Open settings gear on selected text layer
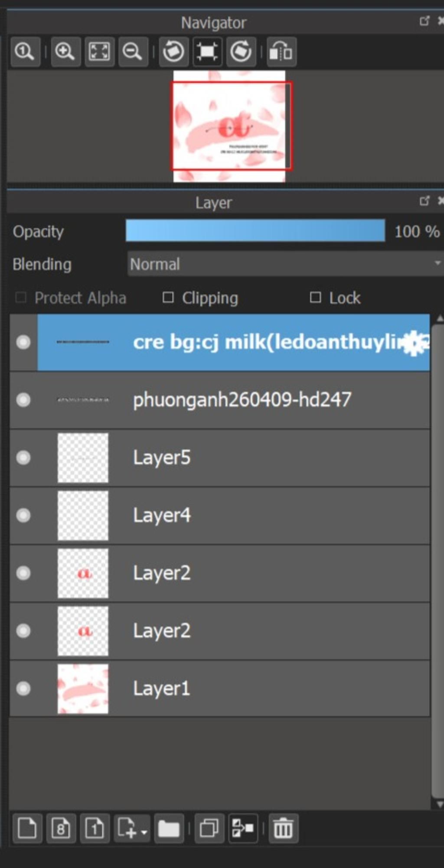Screen dimensions: 444x868 click(414, 343)
